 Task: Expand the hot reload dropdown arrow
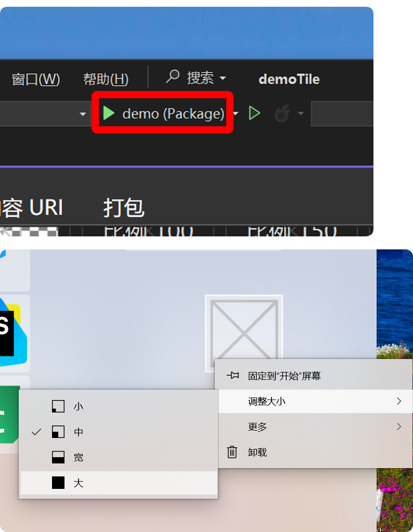tap(301, 113)
